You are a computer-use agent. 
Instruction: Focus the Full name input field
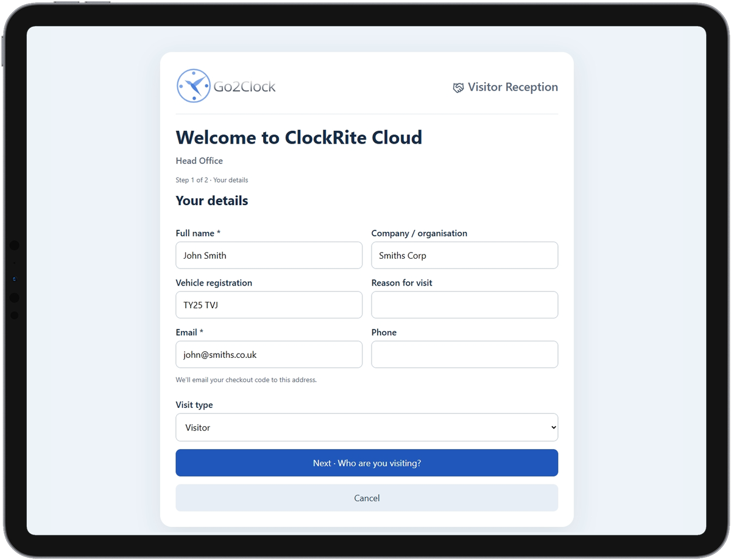[x=269, y=256]
